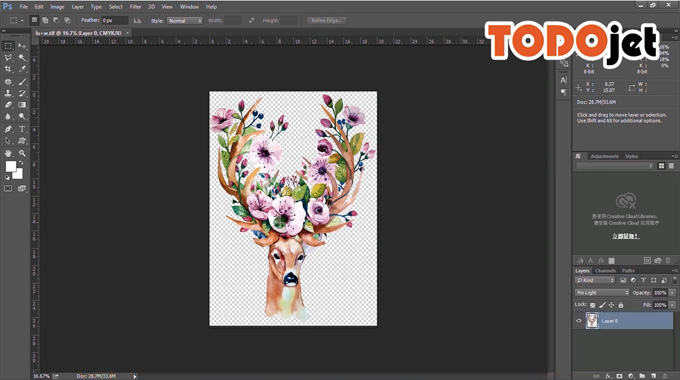Switch to the Channels tab
This screenshot has height=380, width=680.
(x=605, y=270)
